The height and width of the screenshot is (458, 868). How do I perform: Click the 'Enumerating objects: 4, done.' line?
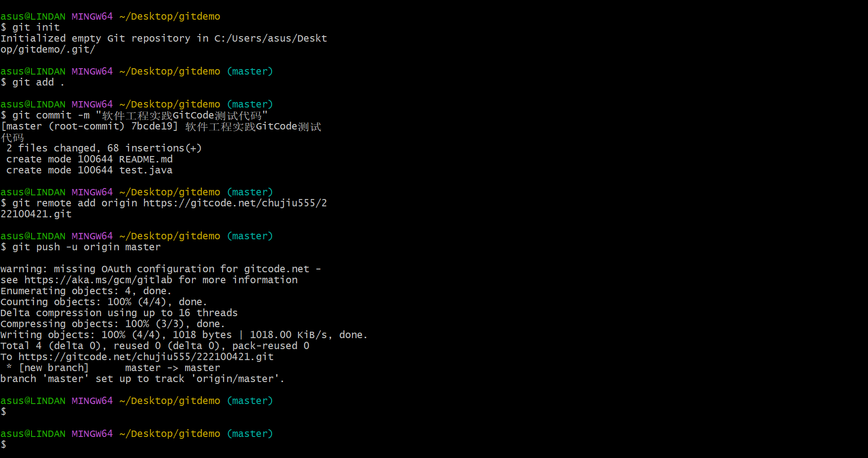pos(86,291)
